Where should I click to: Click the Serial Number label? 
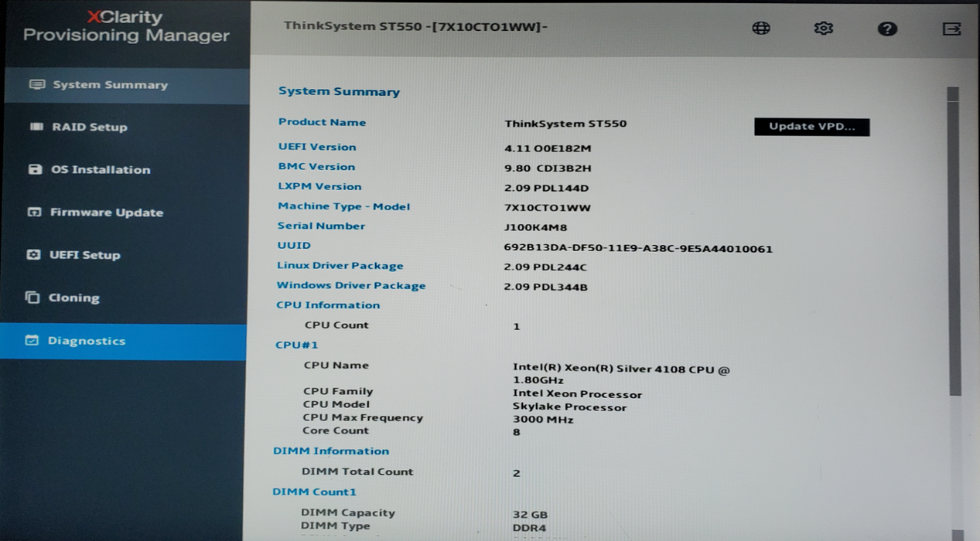click(x=321, y=226)
